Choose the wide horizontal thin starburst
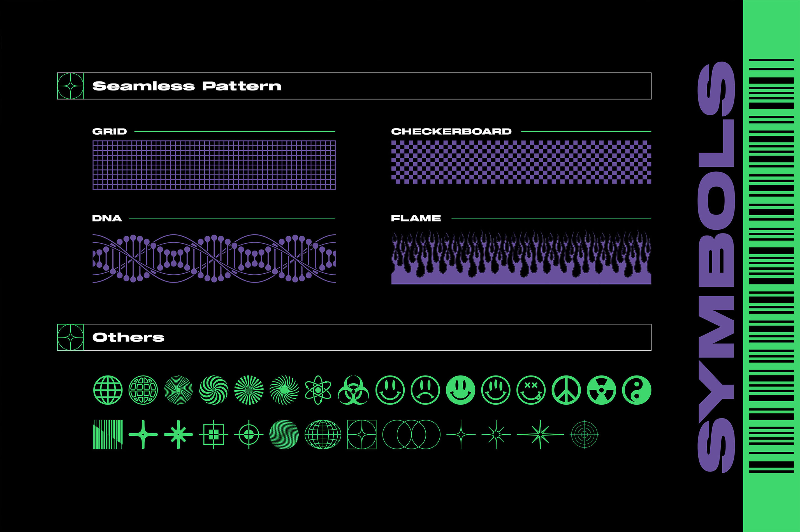The height and width of the screenshot is (532, 800). (540, 434)
